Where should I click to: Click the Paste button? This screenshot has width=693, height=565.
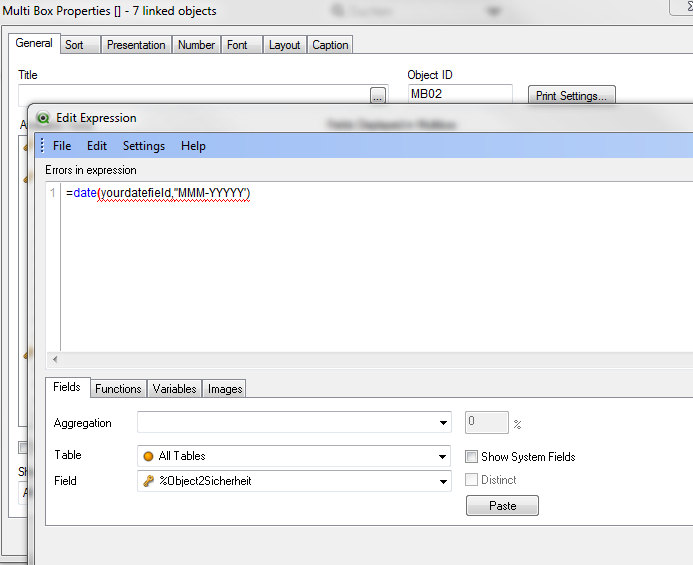[x=502, y=506]
